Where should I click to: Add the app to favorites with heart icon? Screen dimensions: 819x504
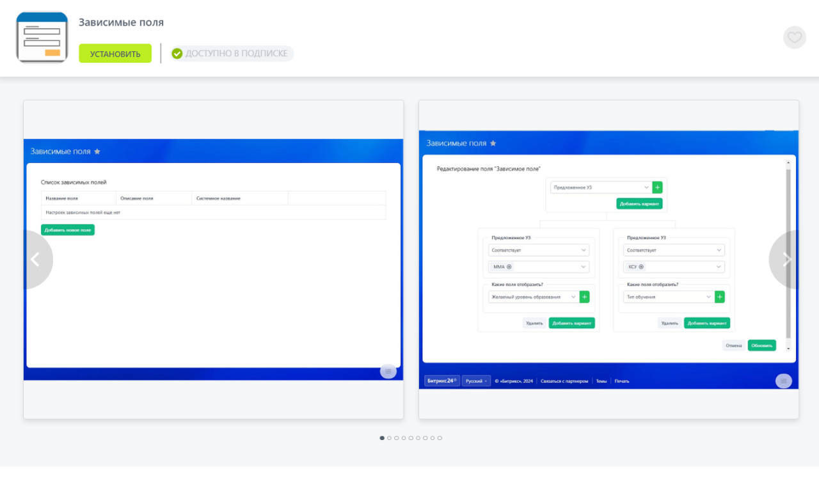(795, 37)
